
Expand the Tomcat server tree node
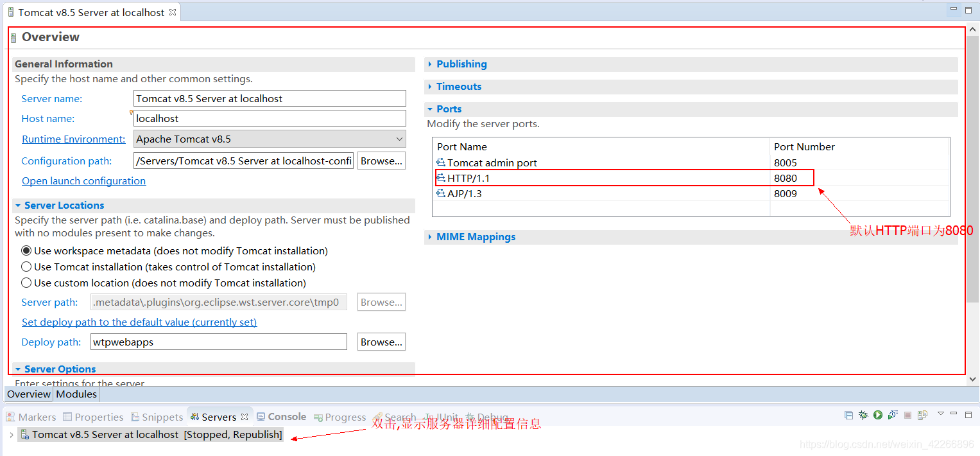tap(12, 435)
